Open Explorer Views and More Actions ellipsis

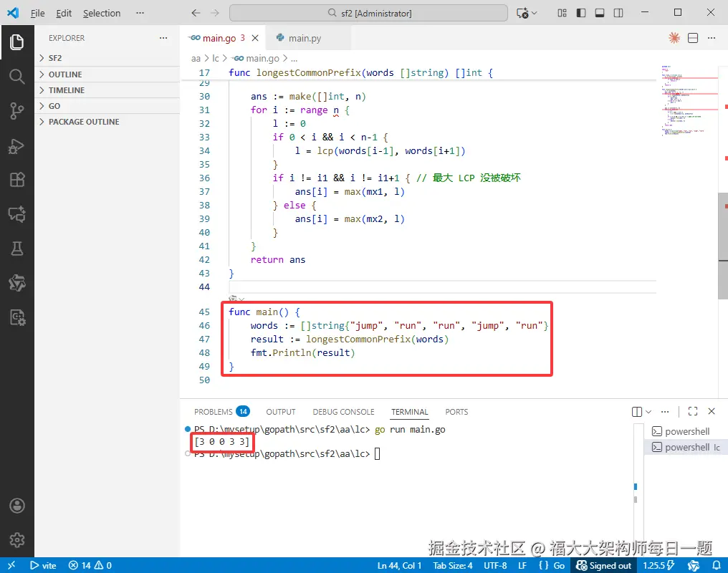click(x=163, y=38)
